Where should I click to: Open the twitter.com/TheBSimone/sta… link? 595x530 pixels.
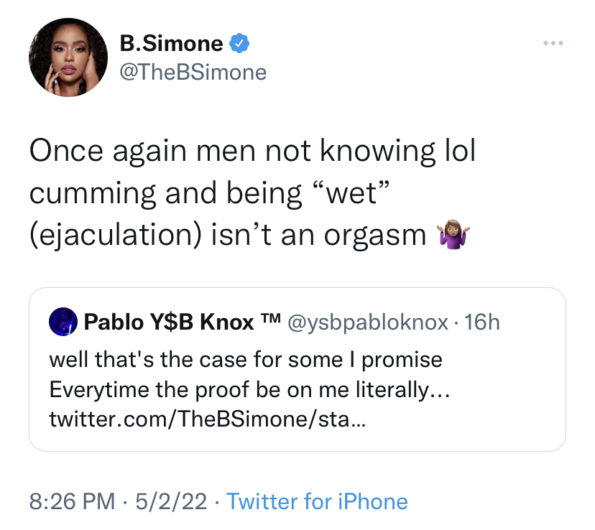(x=208, y=419)
